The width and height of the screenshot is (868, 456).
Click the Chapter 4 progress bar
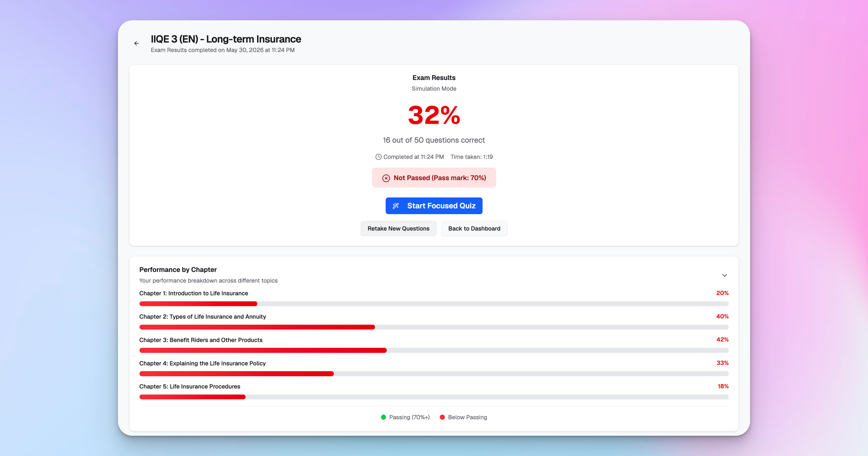pos(434,374)
